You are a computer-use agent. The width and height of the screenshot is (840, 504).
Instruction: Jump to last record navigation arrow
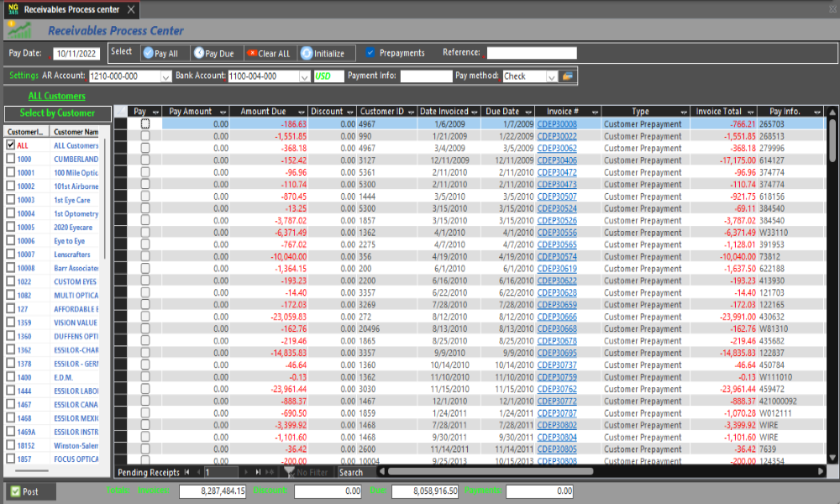(x=258, y=472)
